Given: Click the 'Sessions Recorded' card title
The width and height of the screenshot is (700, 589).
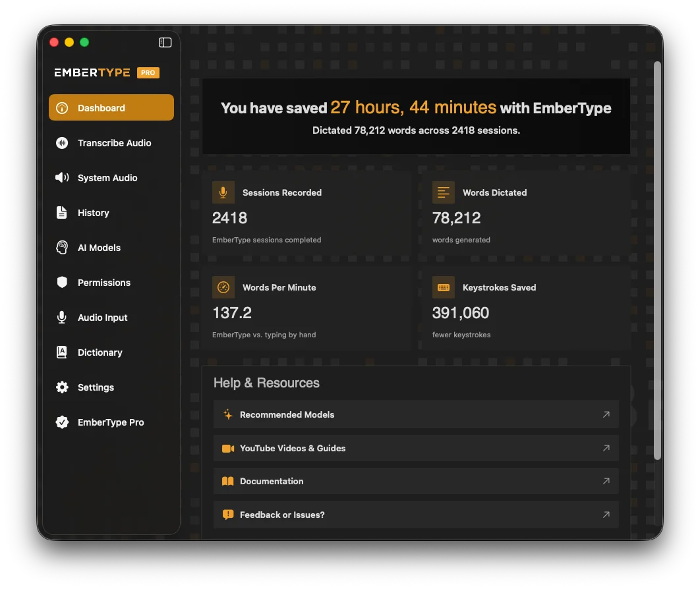Looking at the screenshot, I should point(282,192).
